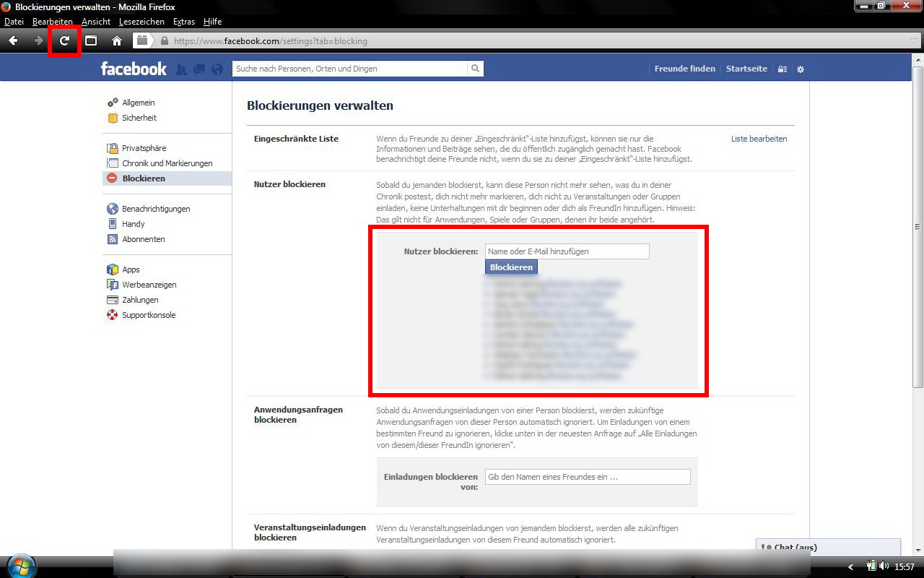Click the window-shaped icon beside reload
924x578 pixels.
click(91, 40)
